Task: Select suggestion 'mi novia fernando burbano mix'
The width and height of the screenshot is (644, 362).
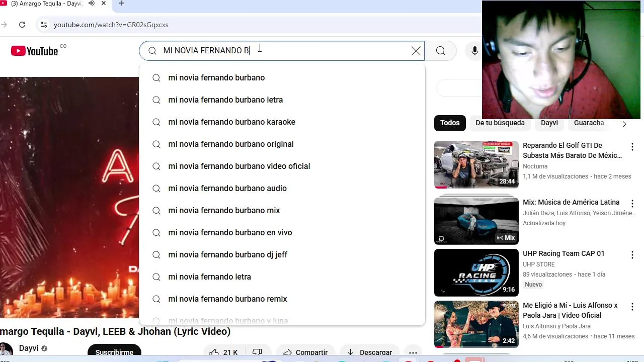Action: (x=282, y=210)
